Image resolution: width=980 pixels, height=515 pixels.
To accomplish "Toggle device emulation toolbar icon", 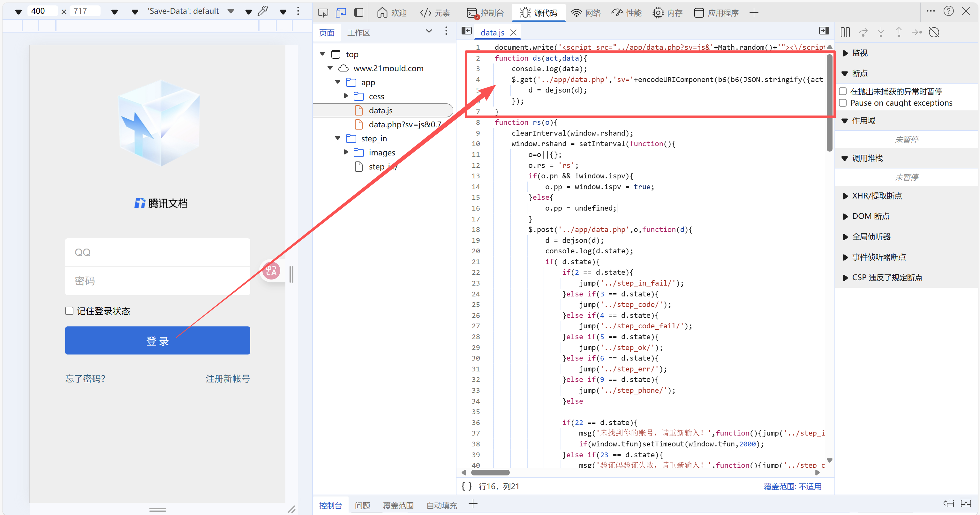I will click(x=341, y=13).
